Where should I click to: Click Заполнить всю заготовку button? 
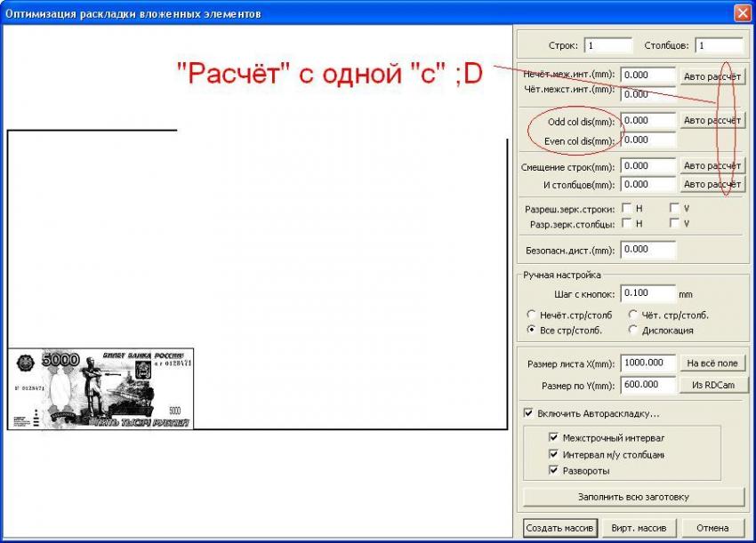click(x=633, y=497)
